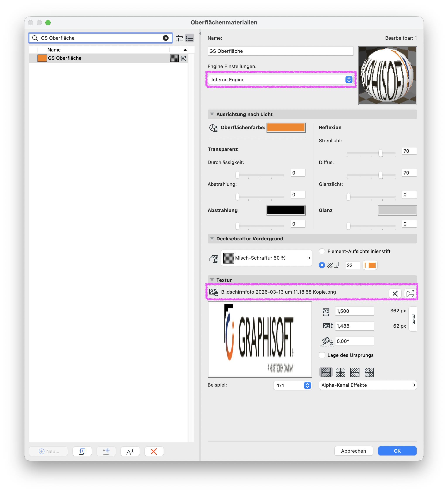Open the Alpha-Kanal Effekte menu
Viewport: 448px width, 493px height.
click(x=368, y=385)
